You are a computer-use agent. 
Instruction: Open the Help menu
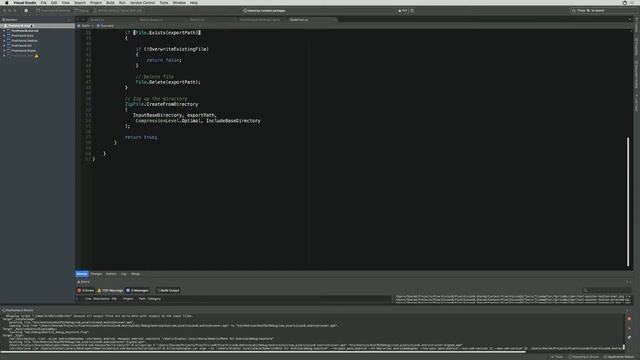[x=194, y=2]
